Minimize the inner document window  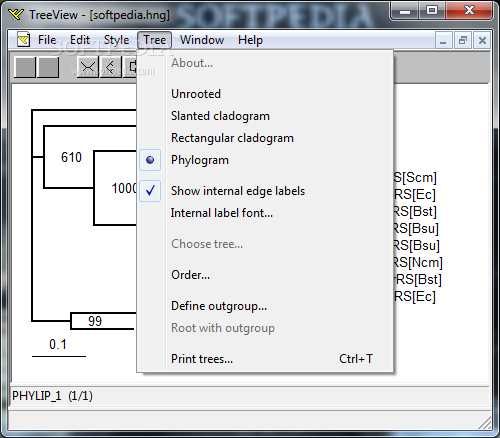(443, 41)
